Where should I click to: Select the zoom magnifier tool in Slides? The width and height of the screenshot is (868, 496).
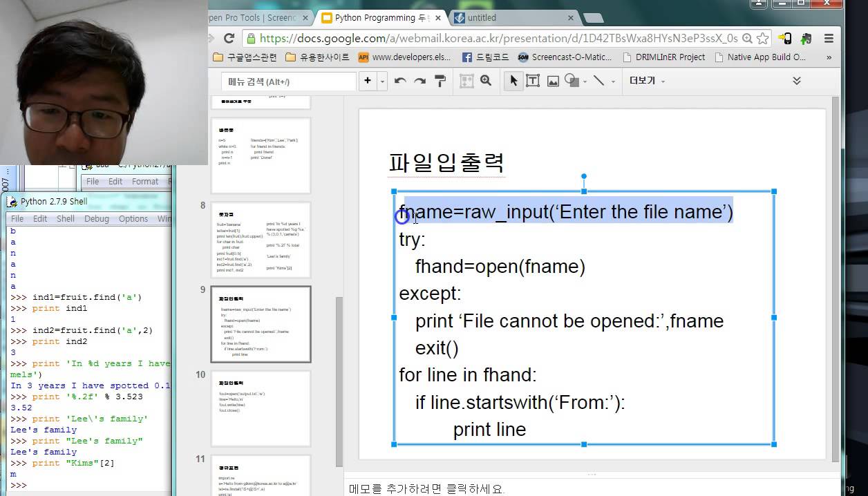pos(486,81)
